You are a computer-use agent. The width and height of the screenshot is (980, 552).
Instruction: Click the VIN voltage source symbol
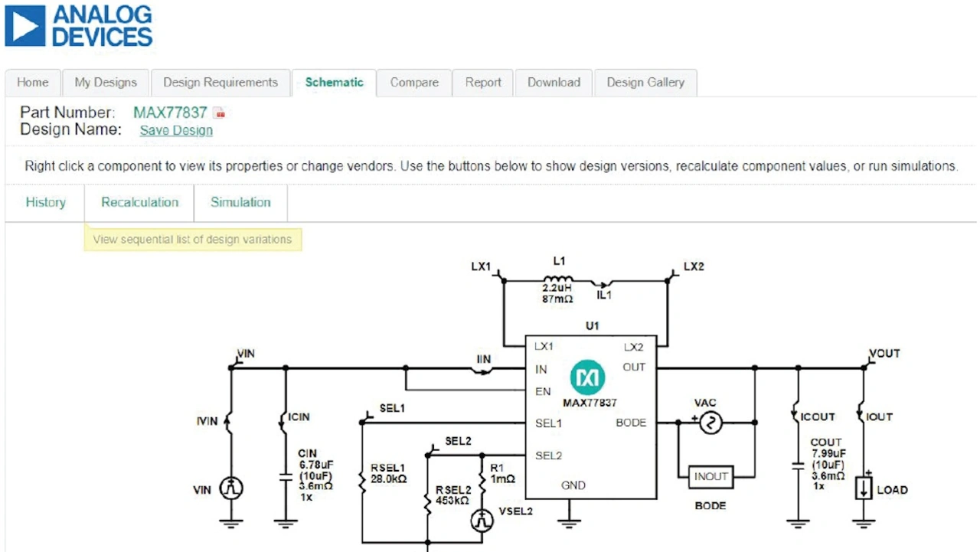pyautogui.click(x=231, y=488)
